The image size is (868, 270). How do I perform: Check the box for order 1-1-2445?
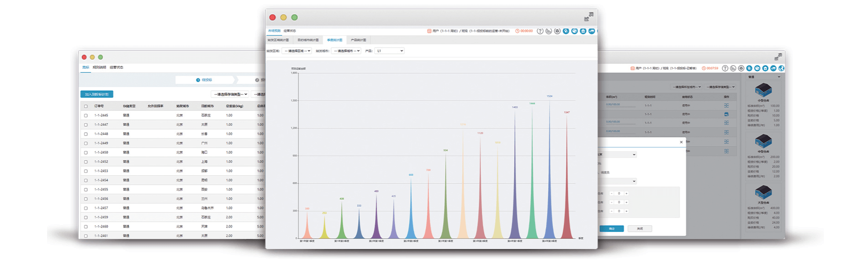pyautogui.click(x=85, y=115)
